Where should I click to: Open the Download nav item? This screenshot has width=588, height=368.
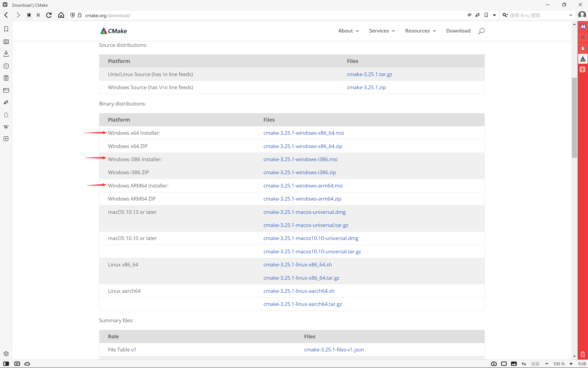458,31
